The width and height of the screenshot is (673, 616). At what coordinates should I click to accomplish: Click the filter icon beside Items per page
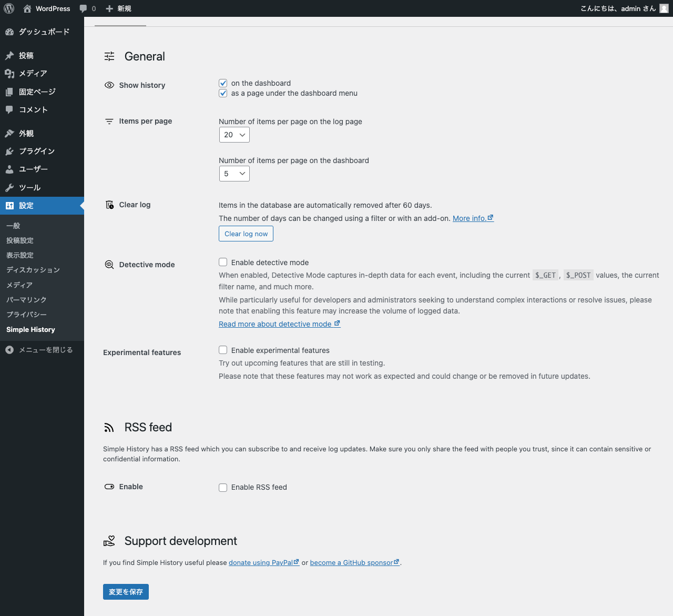109,121
